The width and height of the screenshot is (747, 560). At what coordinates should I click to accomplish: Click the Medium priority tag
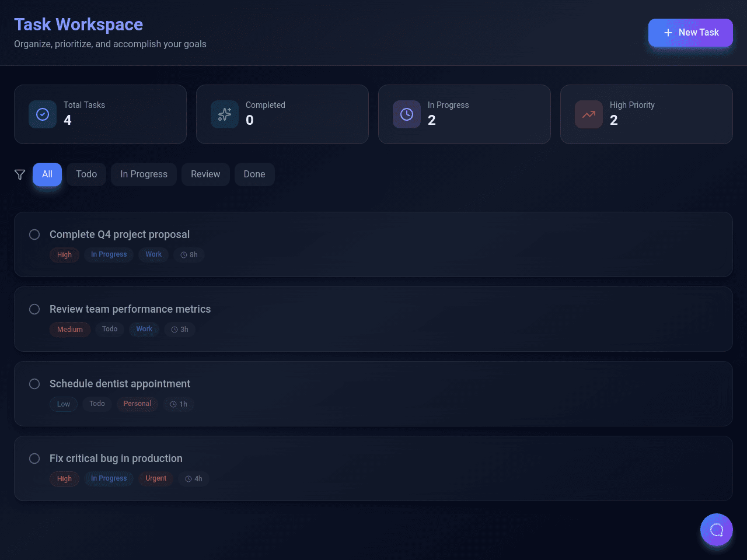tap(70, 330)
